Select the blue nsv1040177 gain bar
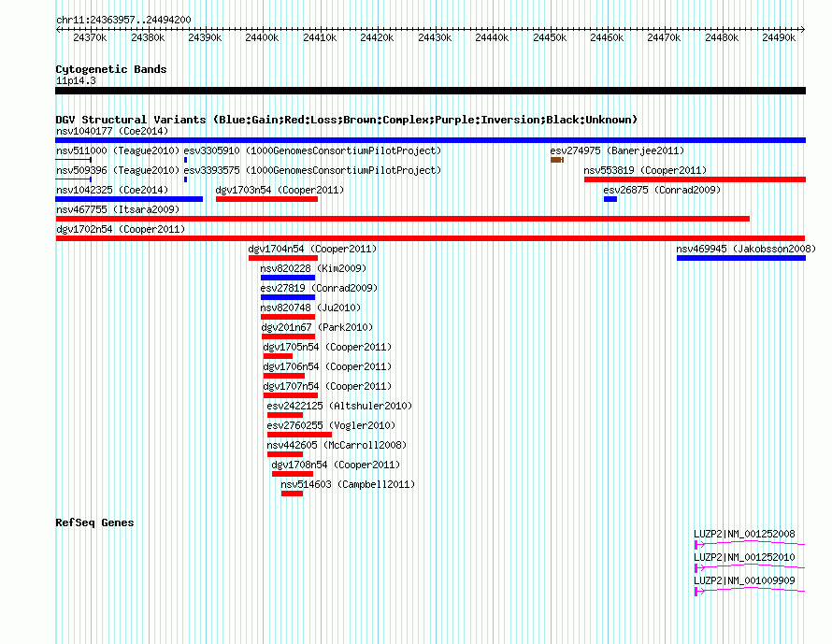Screen dimensions: 832x644 pos(430,140)
